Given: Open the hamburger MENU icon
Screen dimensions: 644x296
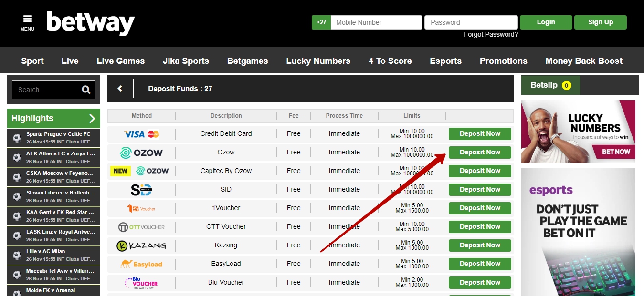Looking at the screenshot, I should 27,22.
